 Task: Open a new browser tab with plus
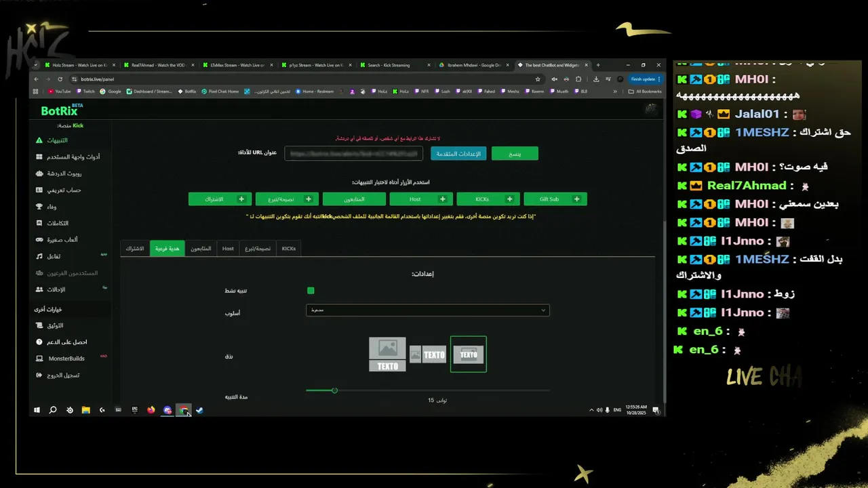(x=597, y=65)
